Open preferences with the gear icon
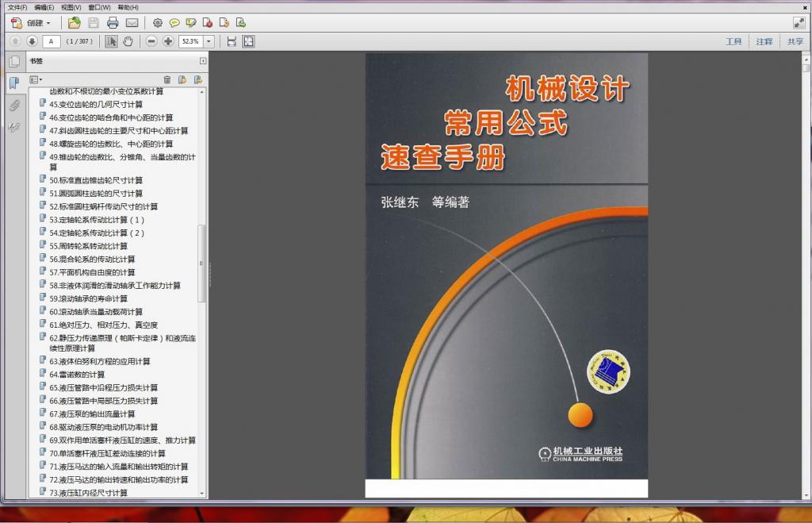Viewport: 812px width, 523px height. click(158, 23)
